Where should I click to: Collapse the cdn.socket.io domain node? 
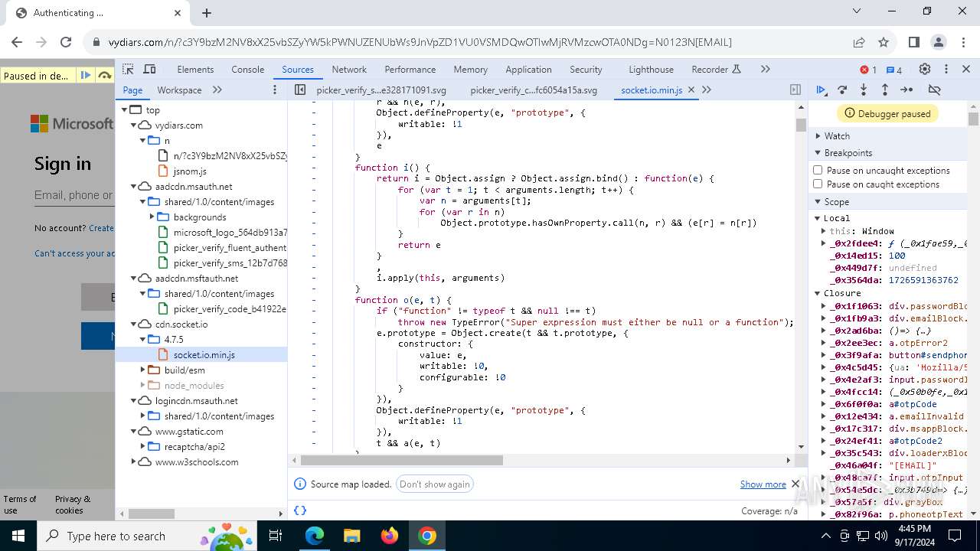(x=134, y=324)
